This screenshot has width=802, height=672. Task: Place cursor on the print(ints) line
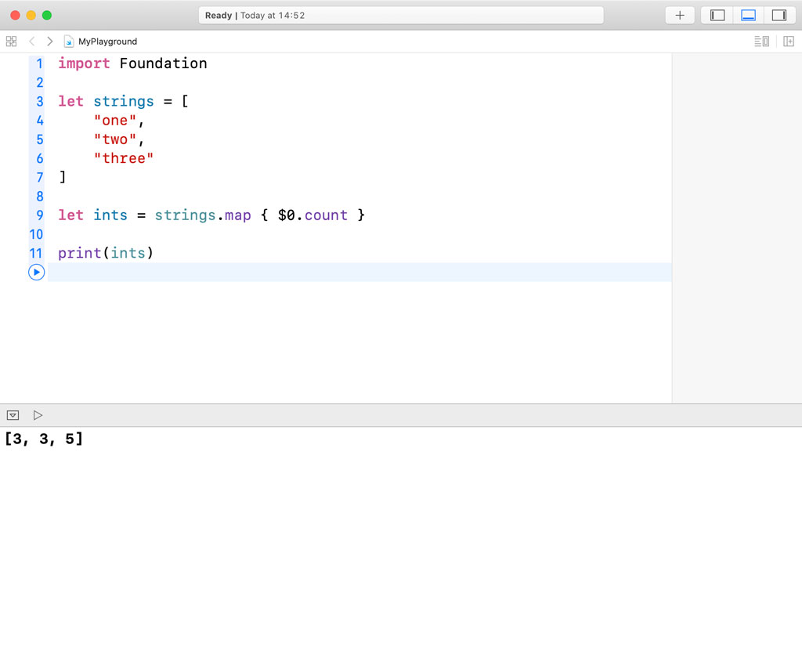[105, 252]
